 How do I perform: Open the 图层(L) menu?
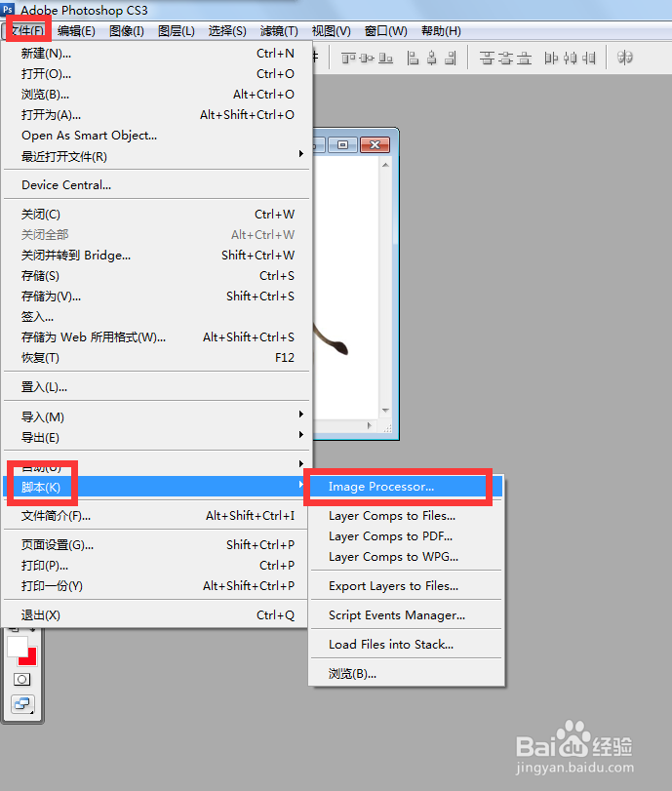tap(177, 31)
